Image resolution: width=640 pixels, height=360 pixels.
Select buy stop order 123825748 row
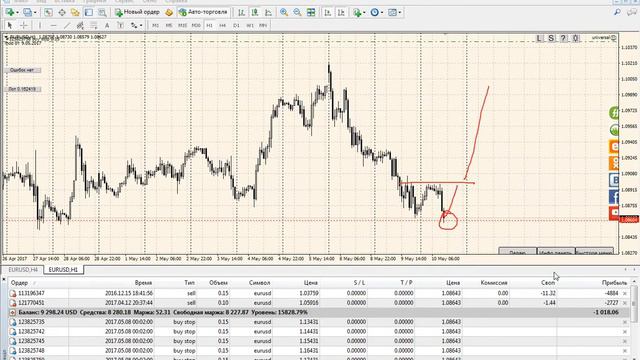pyautogui.click(x=318, y=351)
